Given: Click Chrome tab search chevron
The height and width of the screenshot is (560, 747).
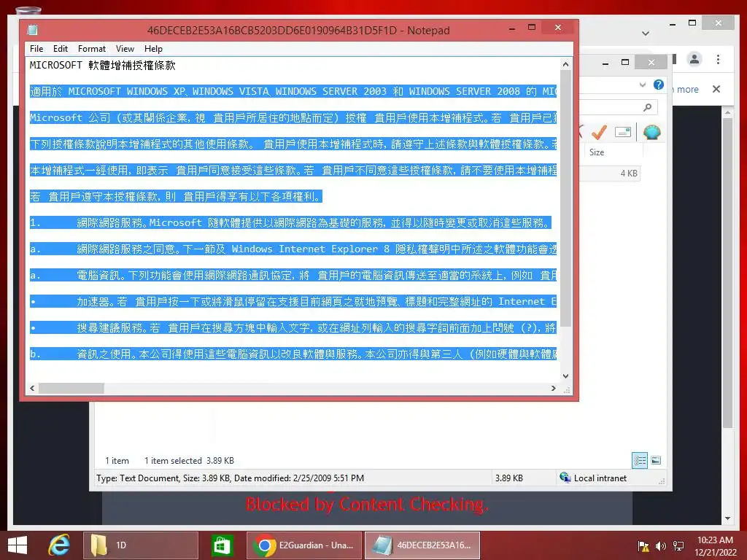Looking at the screenshot, I should 646,34.
